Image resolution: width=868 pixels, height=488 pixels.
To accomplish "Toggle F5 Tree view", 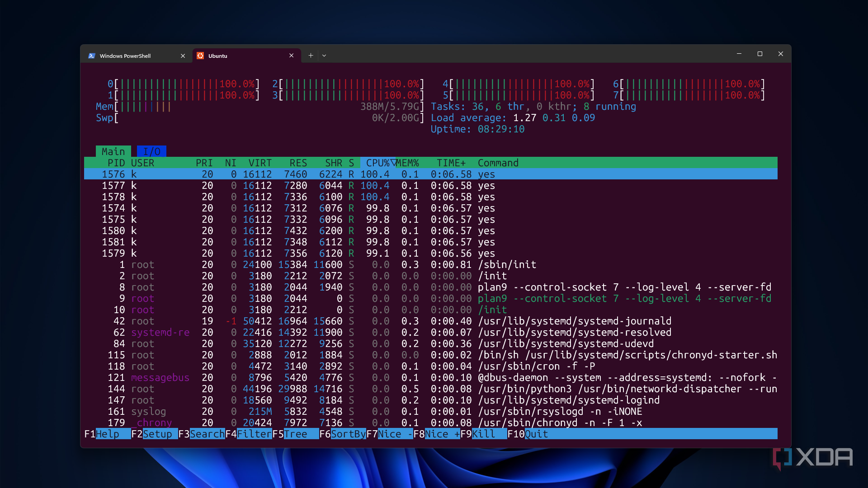I will coord(295,434).
